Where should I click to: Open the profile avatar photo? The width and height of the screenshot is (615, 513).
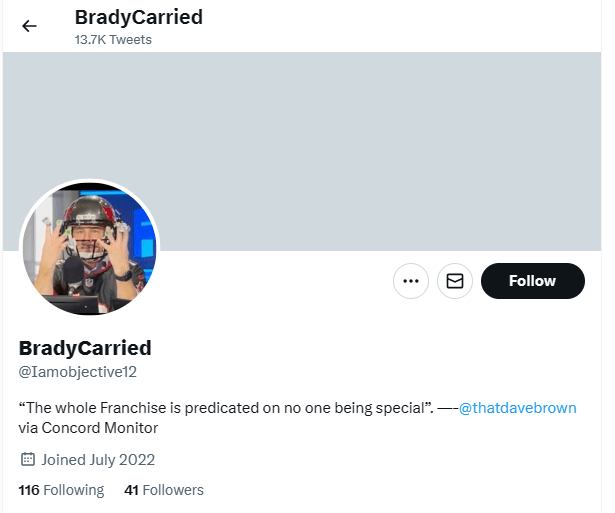(89, 248)
